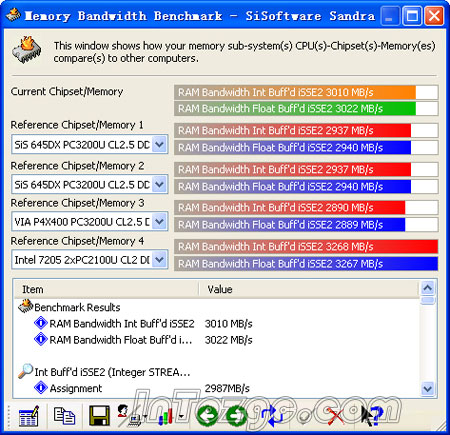Click the results list scroll-down arrow
Image resolution: width=450 pixels, height=435 pixels.
(428, 389)
